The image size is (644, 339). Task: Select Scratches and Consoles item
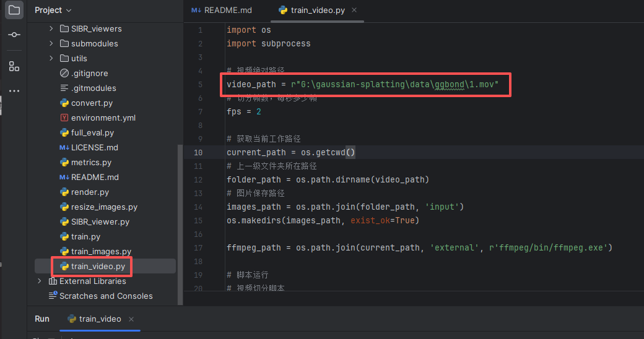pyautogui.click(x=105, y=296)
